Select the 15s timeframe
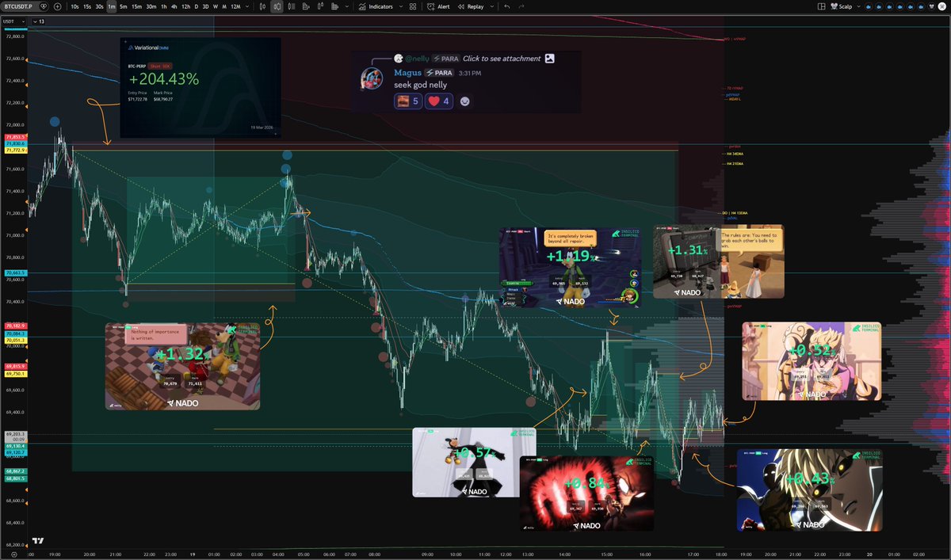This screenshot has height=560, width=951. pyautogui.click(x=87, y=6)
